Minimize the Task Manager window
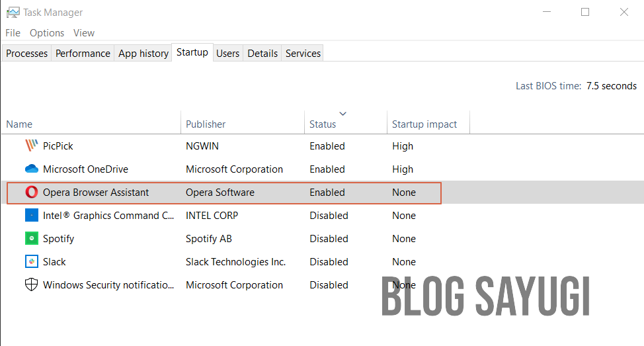The height and width of the screenshot is (346, 644). (547, 12)
